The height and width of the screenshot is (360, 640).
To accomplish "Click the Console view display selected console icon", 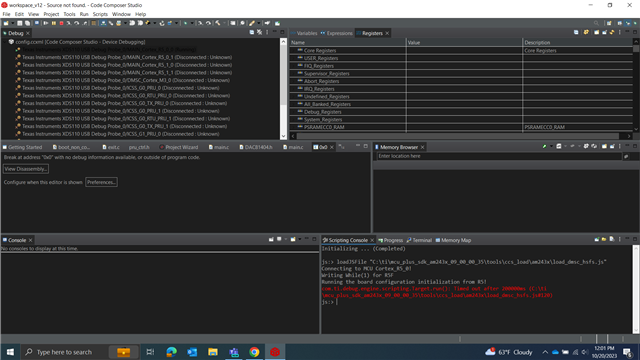I will coord(279,239).
